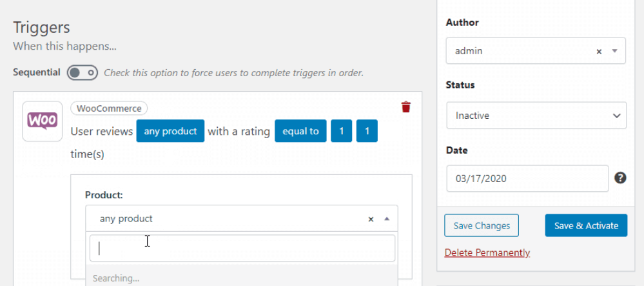This screenshot has height=286, width=644.
Task: Open the Status dropdown showing Inactive
Action: point(536,116)
